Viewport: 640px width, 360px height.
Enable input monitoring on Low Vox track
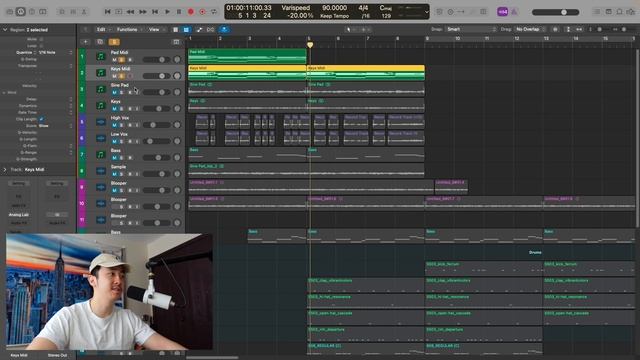point(137,142)
